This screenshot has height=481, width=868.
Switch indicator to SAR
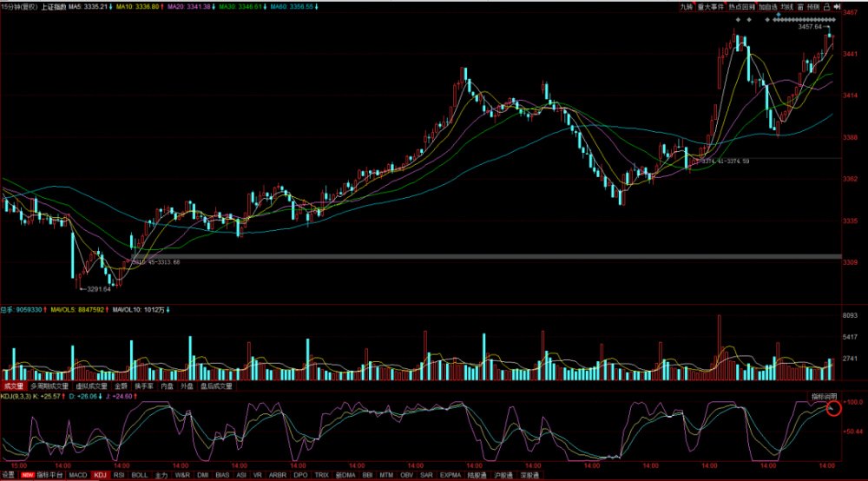coord(426,475)
